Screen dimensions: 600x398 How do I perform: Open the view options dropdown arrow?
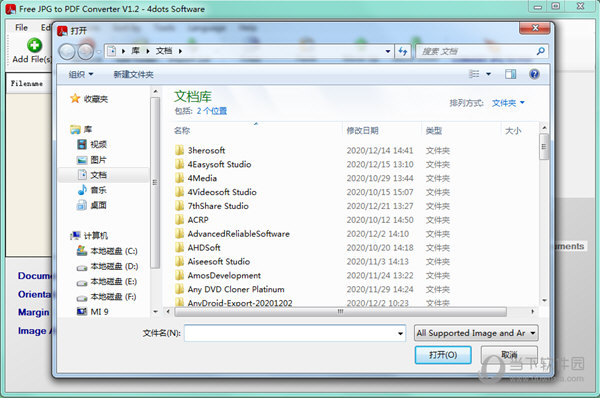[x=489, y=74]
